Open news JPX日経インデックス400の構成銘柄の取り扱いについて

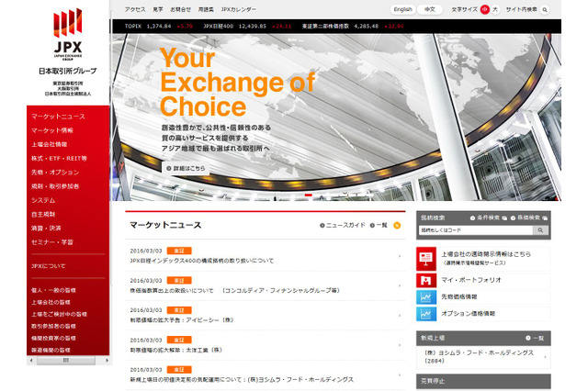click(x=202, y=261)
